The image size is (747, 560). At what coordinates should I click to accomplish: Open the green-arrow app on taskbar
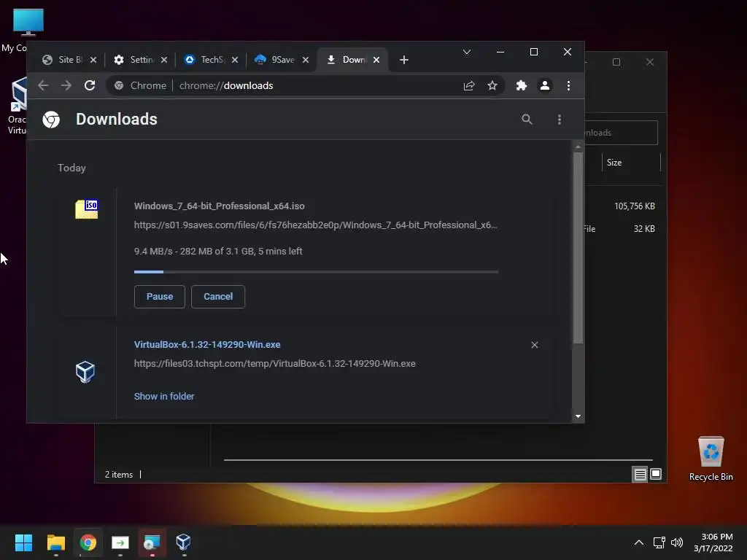(120, 542)
